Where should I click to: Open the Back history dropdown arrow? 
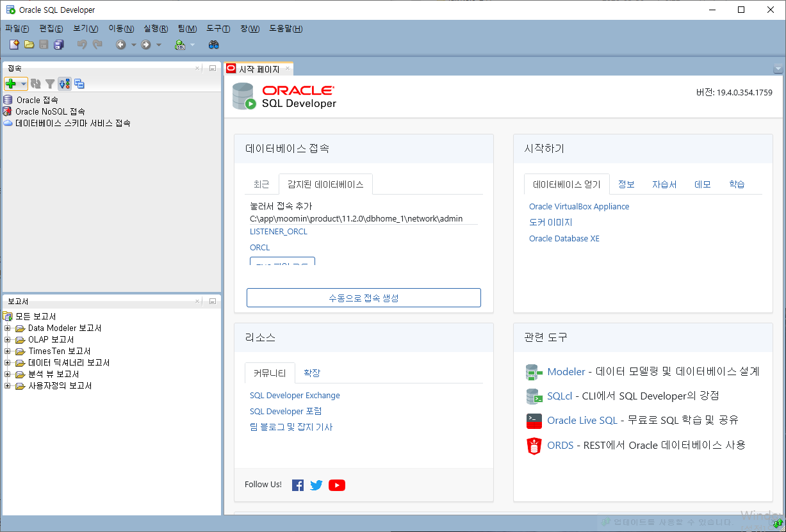pyautogui.click(x=134, y=45)
